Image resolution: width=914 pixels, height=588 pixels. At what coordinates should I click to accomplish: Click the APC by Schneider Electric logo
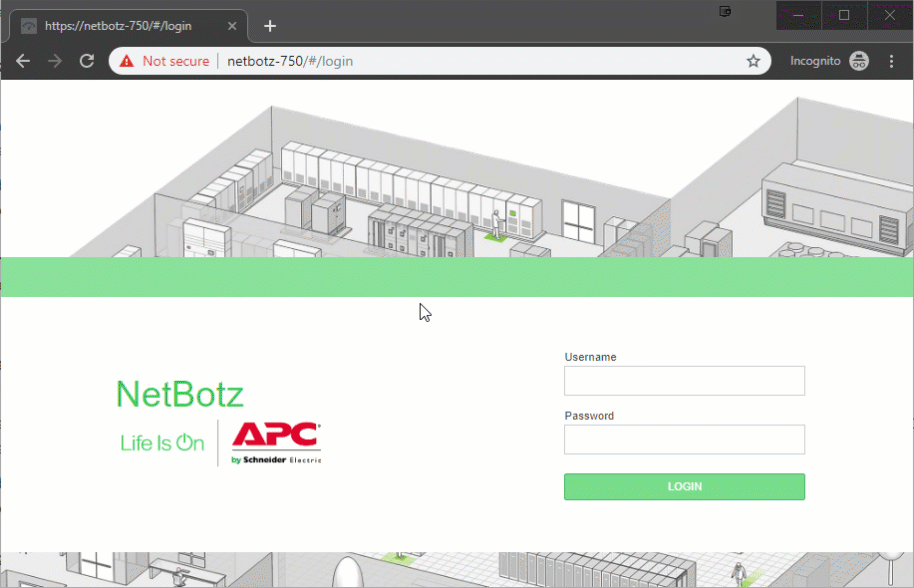point(276,443)
